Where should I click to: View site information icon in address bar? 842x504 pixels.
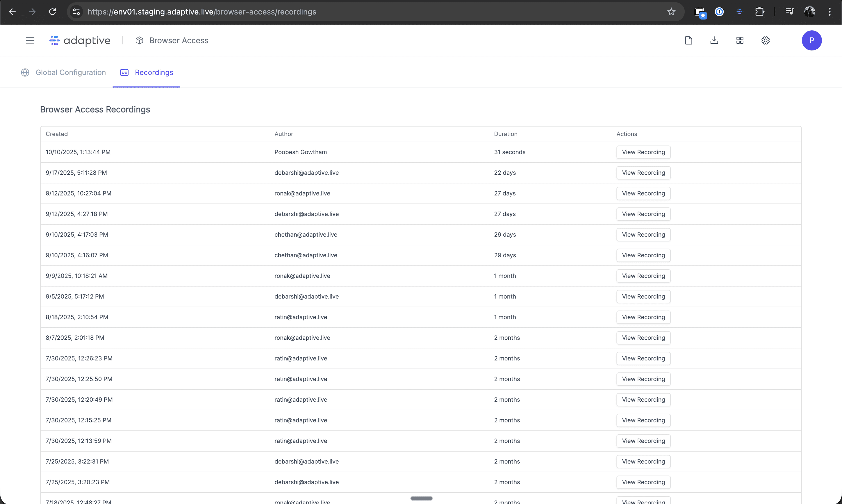(x=77, y=12)
